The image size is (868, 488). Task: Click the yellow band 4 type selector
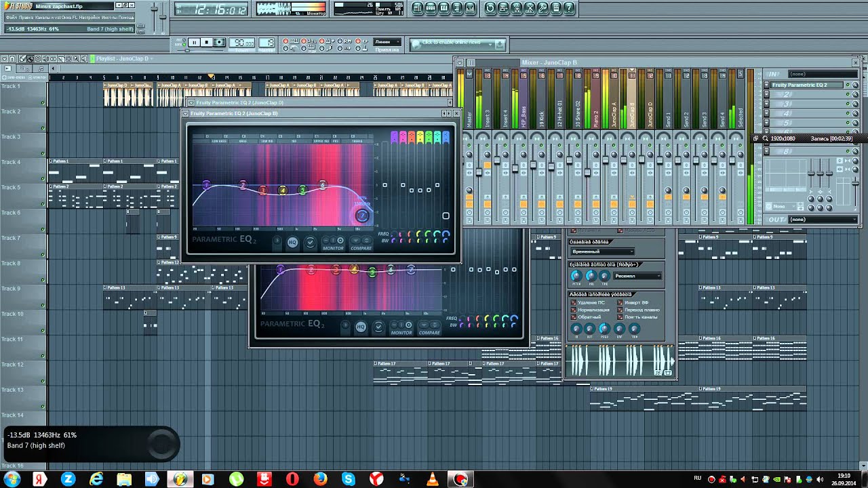[420, 138]
